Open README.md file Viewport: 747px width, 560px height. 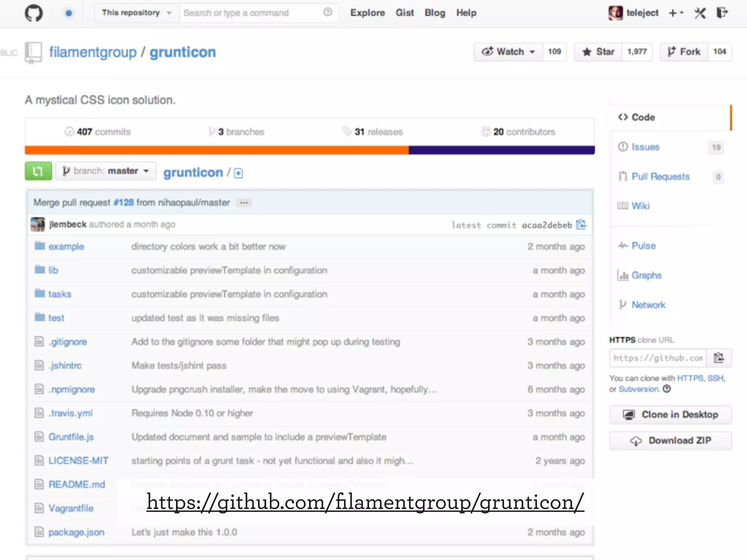click(x=77, y=485)
